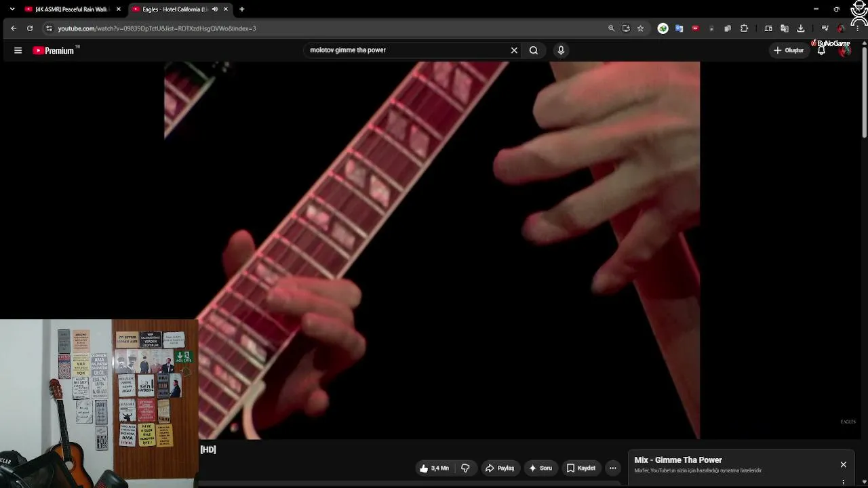Open the red fast-forward extension
Viewport: 868px width, 488px height.
coord(695,28)
